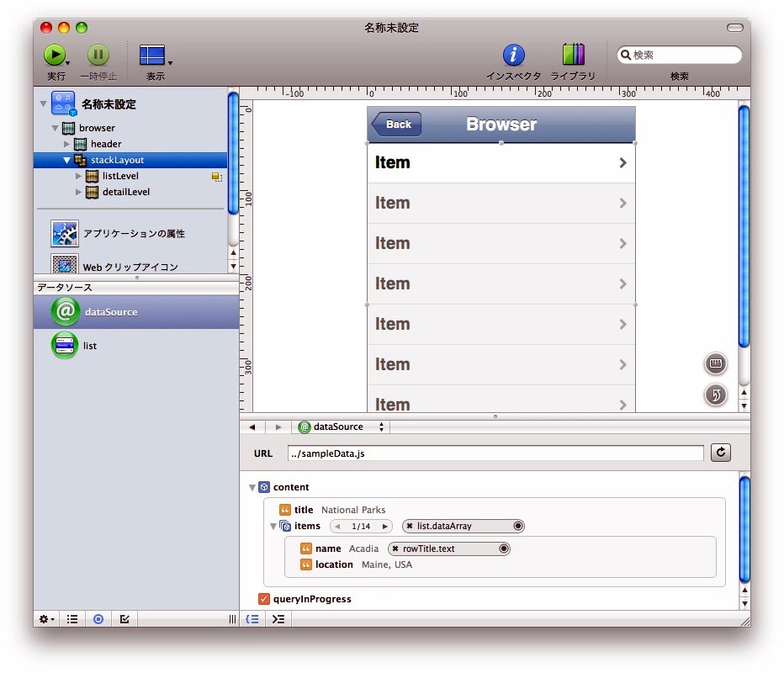
Task: Click the reload button beside URL field
Action: (x=720, y=453)
